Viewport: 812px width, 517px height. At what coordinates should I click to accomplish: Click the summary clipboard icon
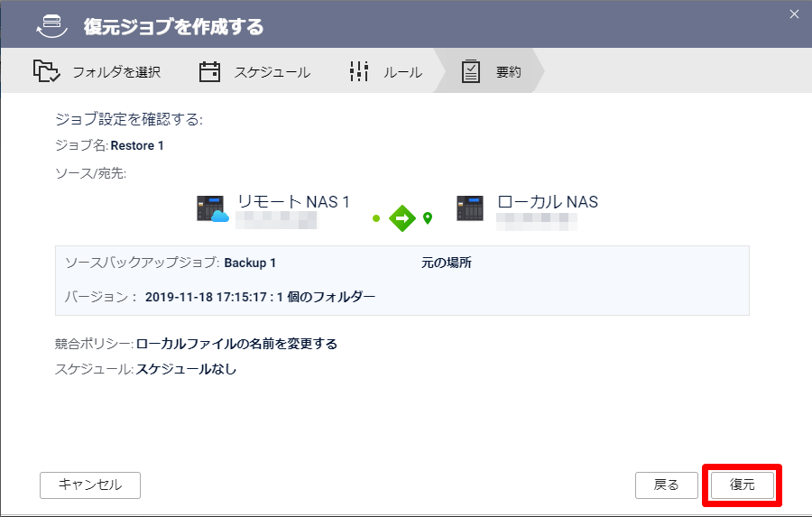click(471, 71)
